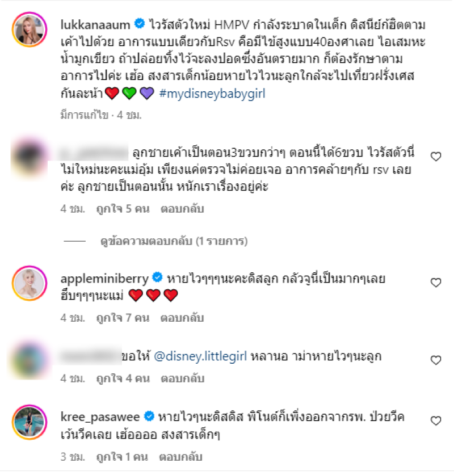
Task: Open lukkanaaum's profile picture
Action: [30, 30]
